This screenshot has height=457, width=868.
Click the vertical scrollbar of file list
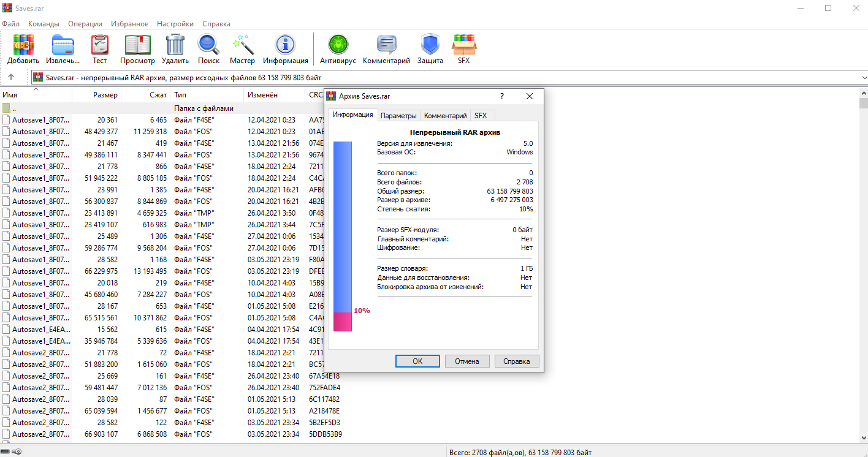[863, 245]
